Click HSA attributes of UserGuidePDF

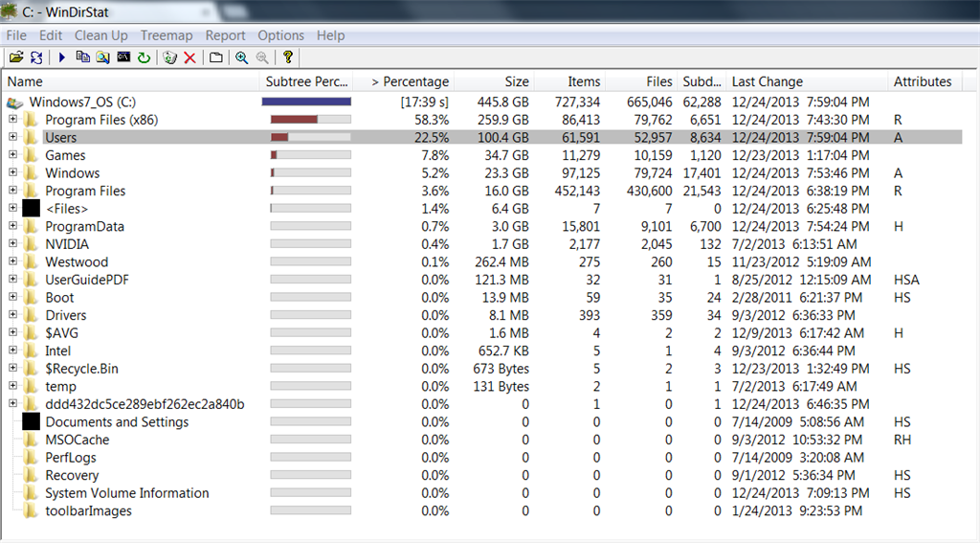pyautogui.click(x=906, y=280)
